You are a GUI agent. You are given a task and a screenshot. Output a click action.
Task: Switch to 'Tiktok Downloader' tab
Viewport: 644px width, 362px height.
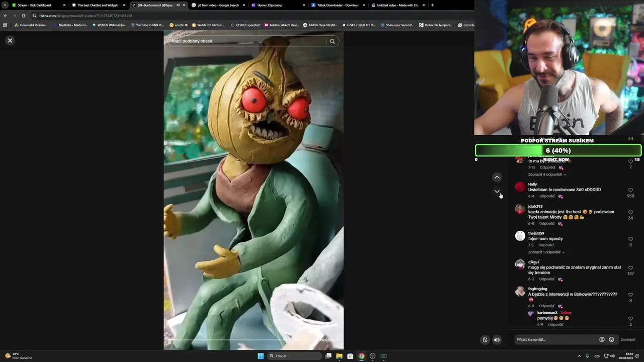[338, 5]
